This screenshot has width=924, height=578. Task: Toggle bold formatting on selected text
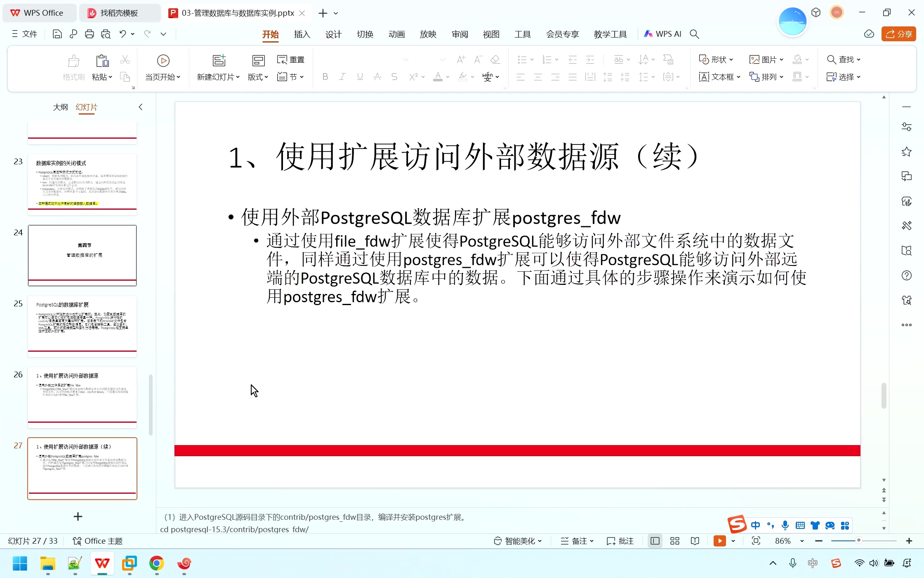tap(325, 77)
